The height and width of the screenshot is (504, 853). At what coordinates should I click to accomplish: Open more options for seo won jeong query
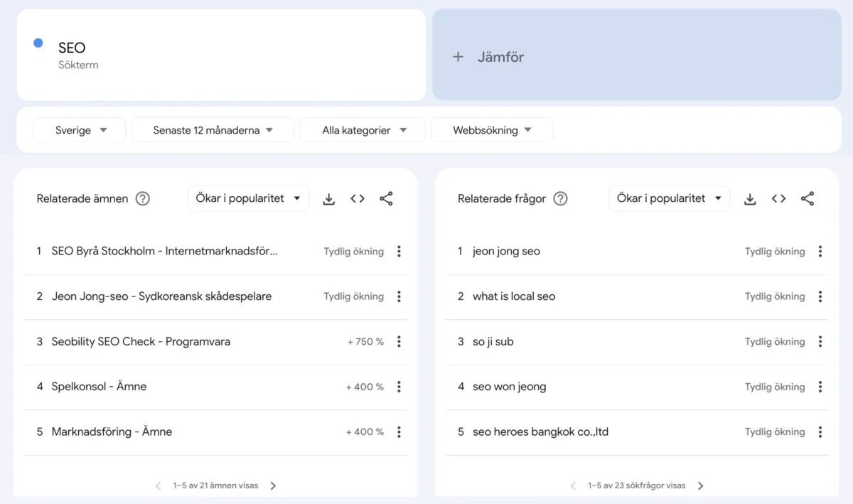point(820,387)
